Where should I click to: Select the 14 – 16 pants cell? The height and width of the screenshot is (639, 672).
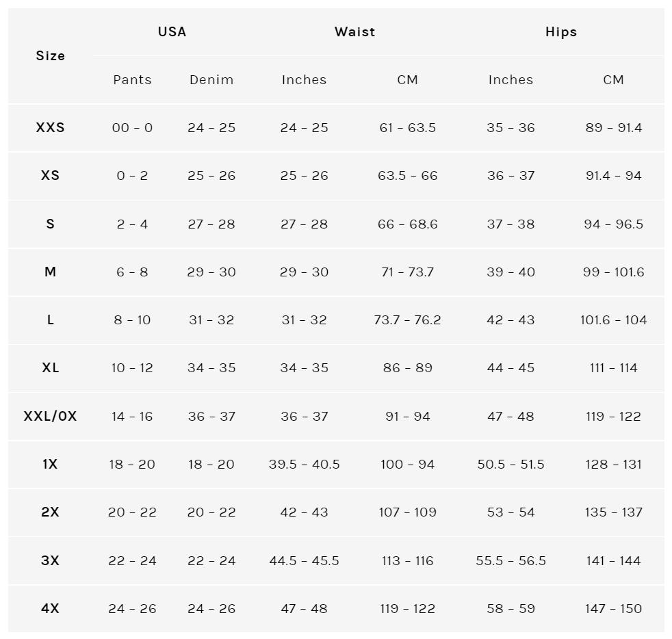coord(132,417)
